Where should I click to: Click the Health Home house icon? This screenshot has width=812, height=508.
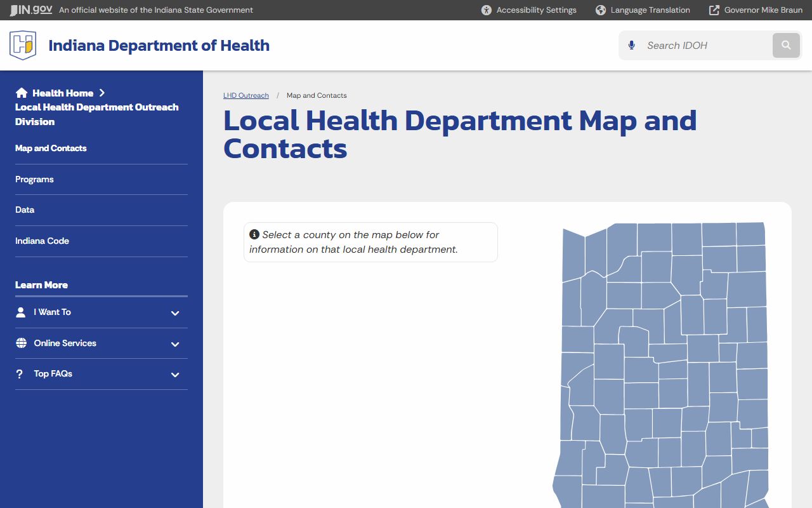22,93
